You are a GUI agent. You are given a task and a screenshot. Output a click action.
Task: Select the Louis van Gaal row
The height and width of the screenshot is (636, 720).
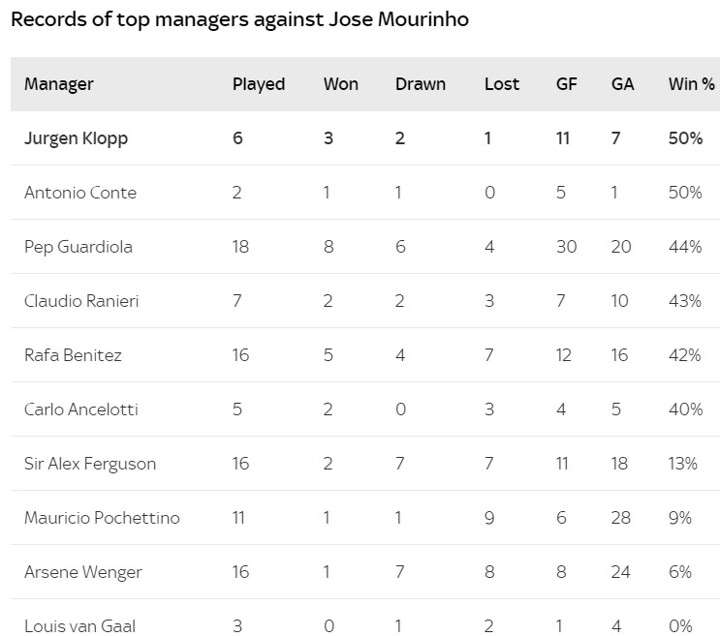pos(365,618)
